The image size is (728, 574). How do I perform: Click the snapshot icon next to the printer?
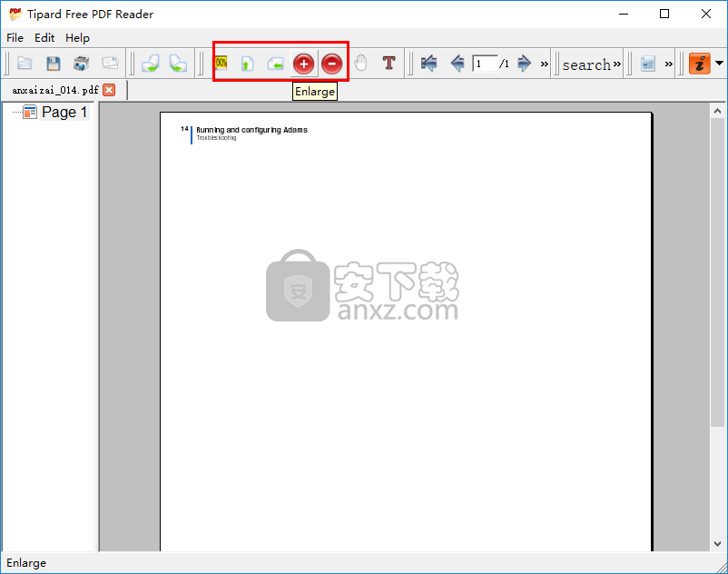pos(110,63)
